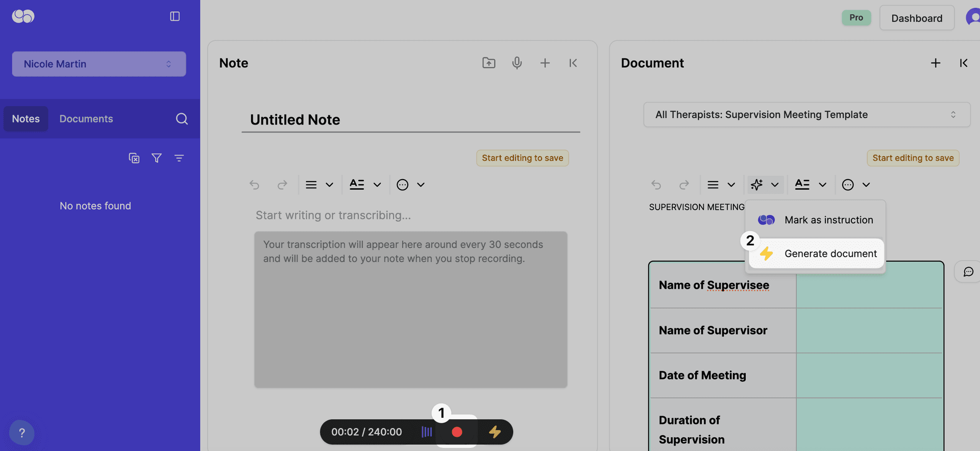Undo in the Note toolbar
This screenshot has width=980, height=451.
(254, 185)
